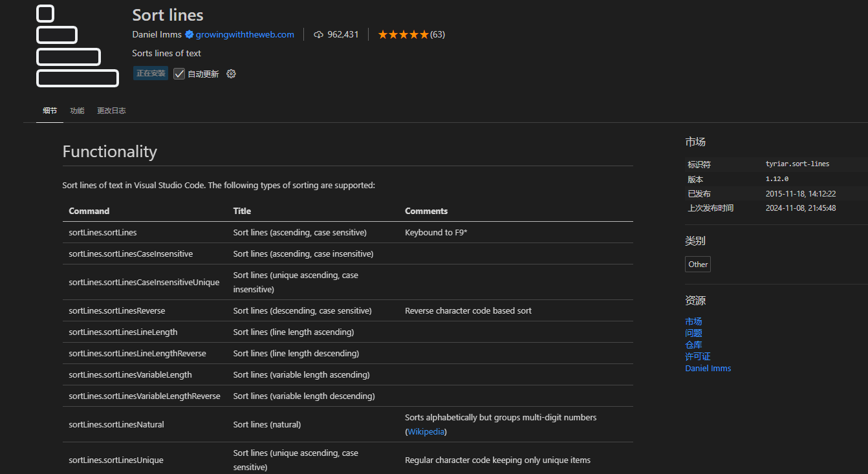Click Sort lines (line length descending) cell
The height and width of the screenshot is (474, 868).
click(296, 353)
